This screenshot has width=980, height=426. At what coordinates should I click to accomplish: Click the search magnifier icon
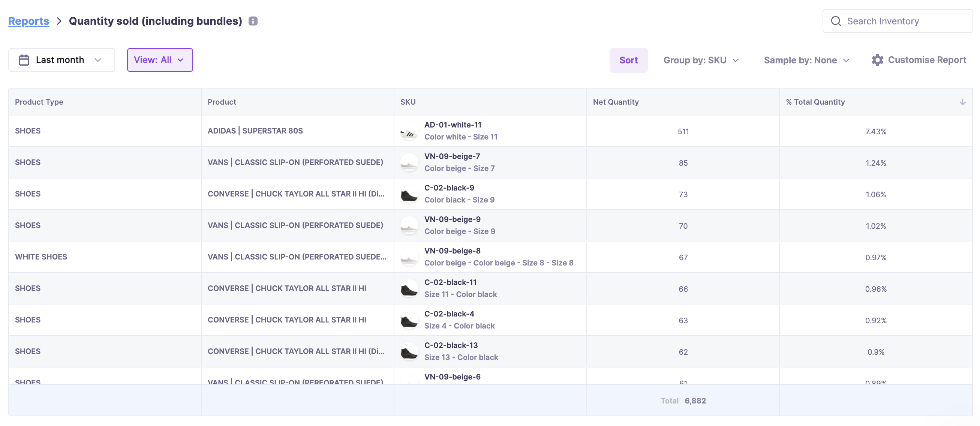click(x=836, y=21)
